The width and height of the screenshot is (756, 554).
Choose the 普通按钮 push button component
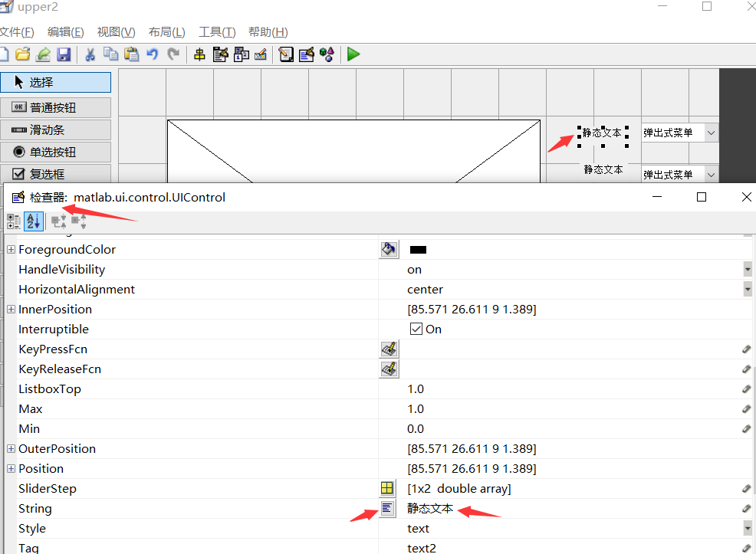click(x=55, y=107)
